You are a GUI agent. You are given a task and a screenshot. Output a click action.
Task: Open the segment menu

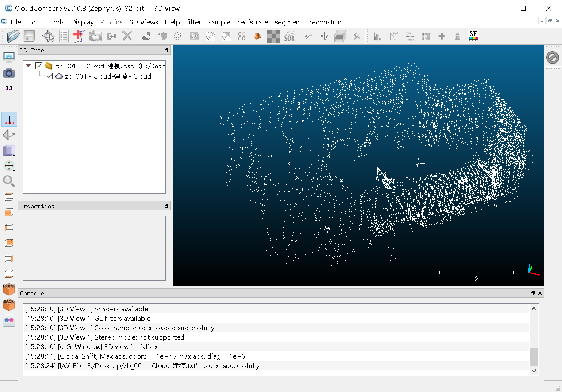click(289, 22)
